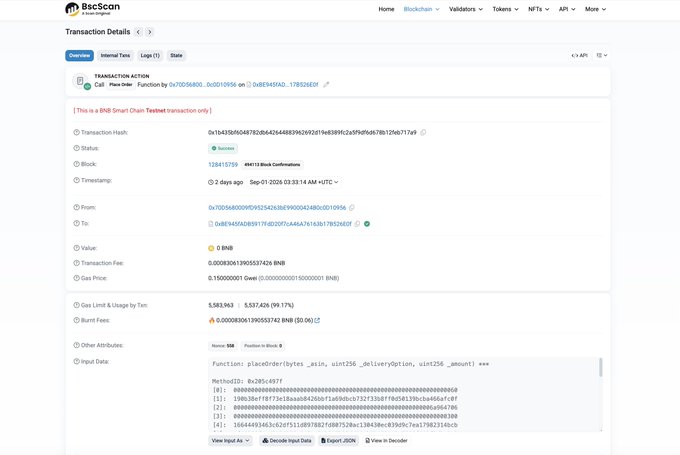The height and width of the screenshot is (455, 680).
Task: Click the Block Confirmations badge
Action: tap(272, 165)
